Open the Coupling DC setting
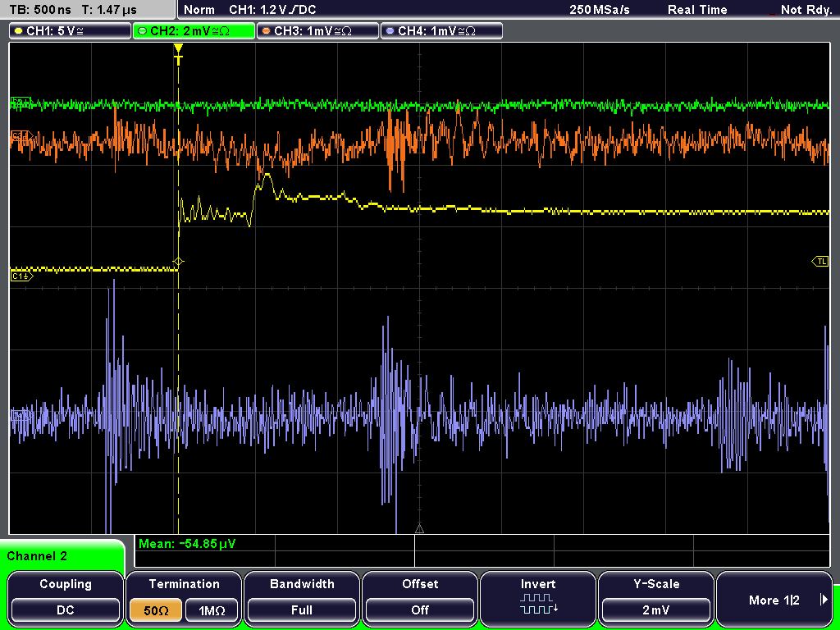840x630 pixels. 66,597
